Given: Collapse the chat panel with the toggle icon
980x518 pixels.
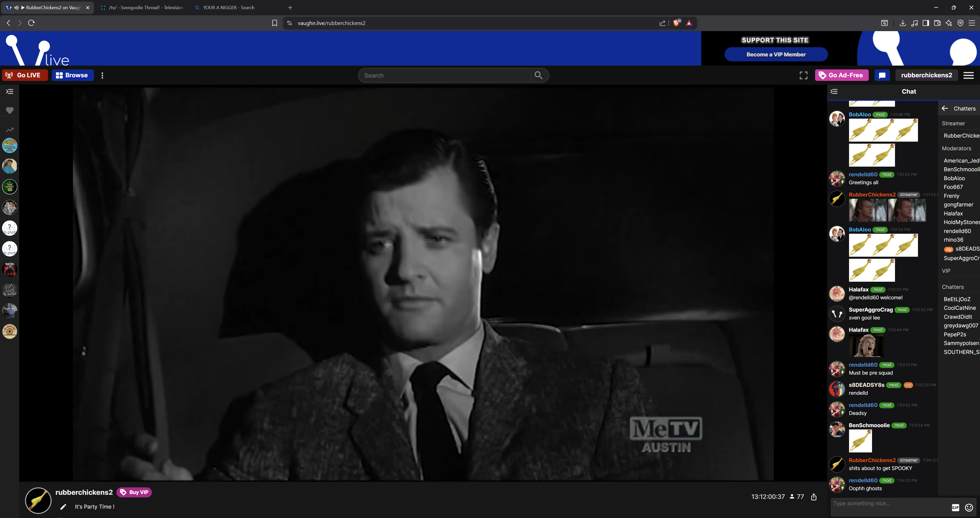Looking at the screenshot, I should (x=834, y=91).
